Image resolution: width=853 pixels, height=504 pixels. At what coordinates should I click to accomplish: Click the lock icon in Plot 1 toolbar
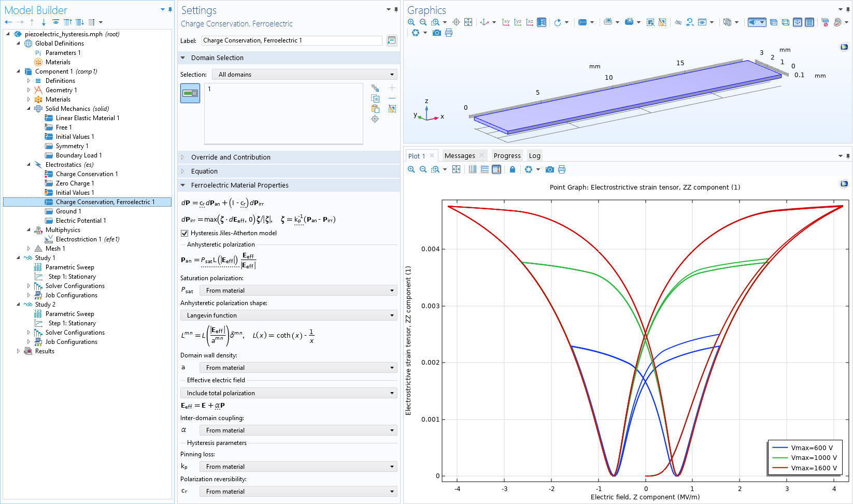click(x=513, y=169)
